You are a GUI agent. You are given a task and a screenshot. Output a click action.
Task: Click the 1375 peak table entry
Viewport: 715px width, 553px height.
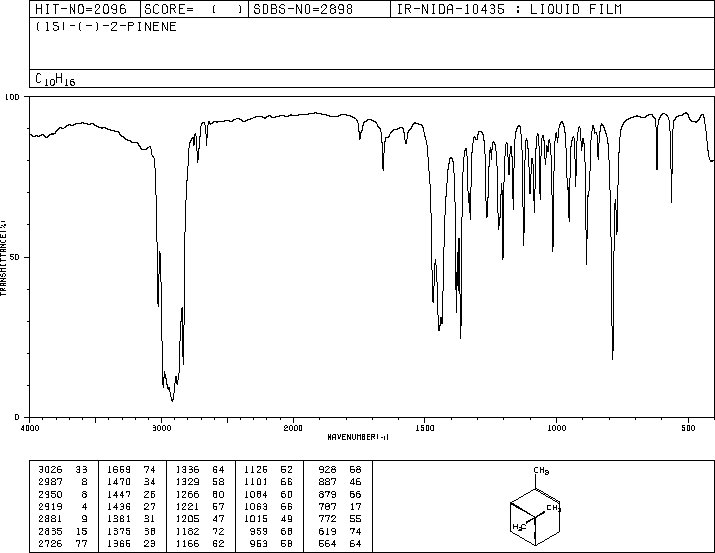point(131,532)
